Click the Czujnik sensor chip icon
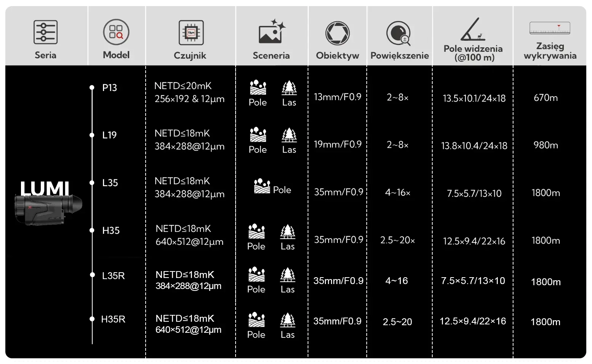592x364 pixels. coord(191,33)
